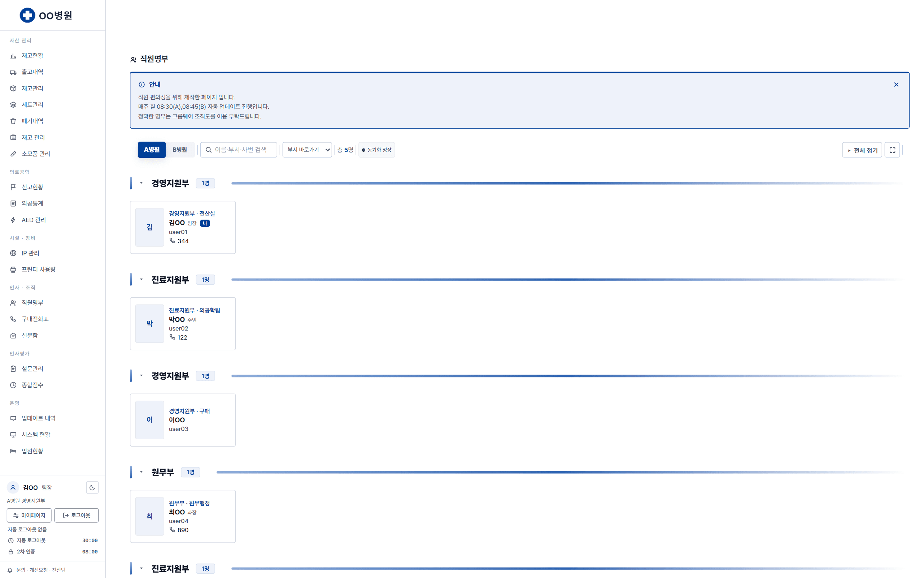Collapse the 진료지원부 의공학팀 section
924x578 pixels.
141,280
